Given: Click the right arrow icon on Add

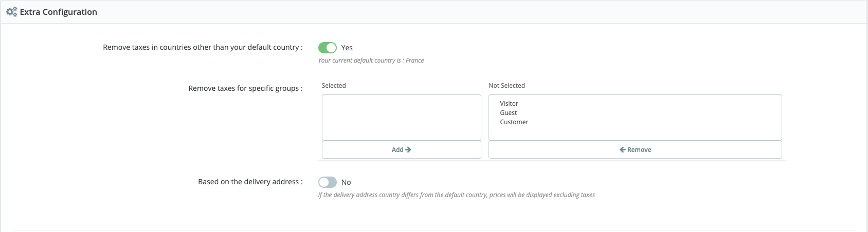Looking at the screenshot, I should (x=408, y=150).
